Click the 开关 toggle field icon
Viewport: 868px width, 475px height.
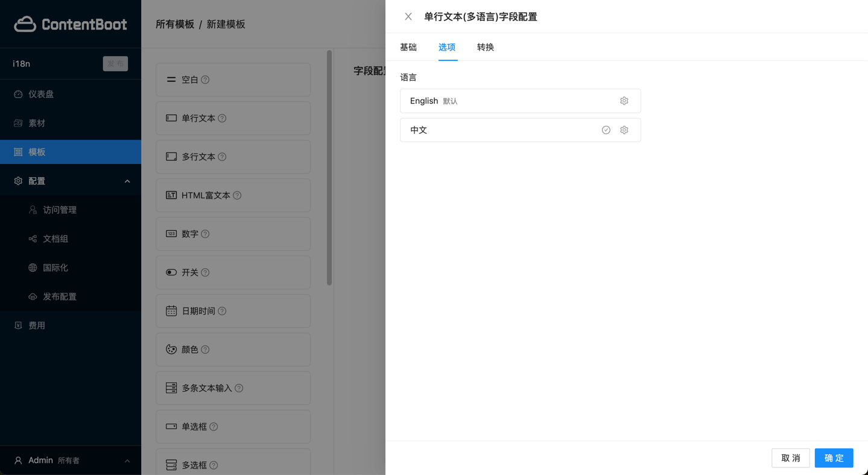point(171,272)
